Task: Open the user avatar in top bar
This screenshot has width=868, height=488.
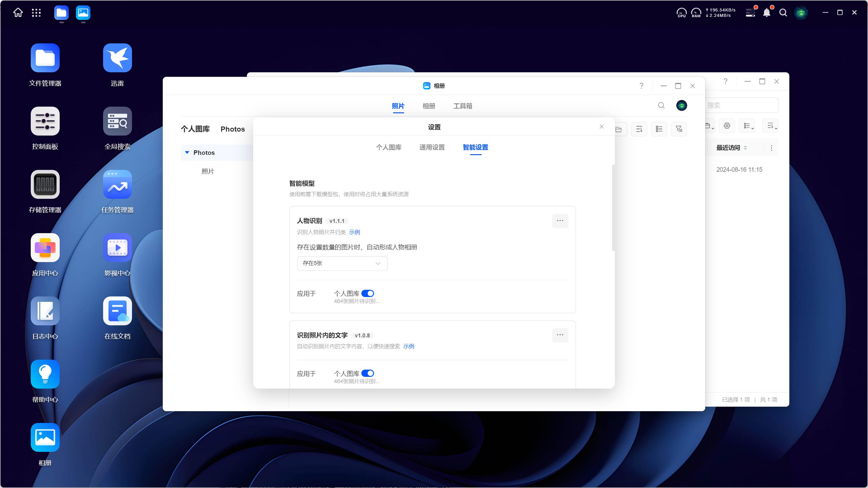Action: tap(801, 13)
